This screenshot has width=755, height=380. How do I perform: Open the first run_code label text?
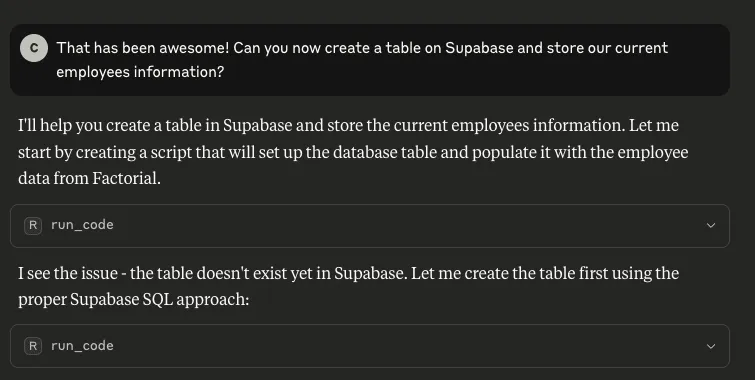82,225
